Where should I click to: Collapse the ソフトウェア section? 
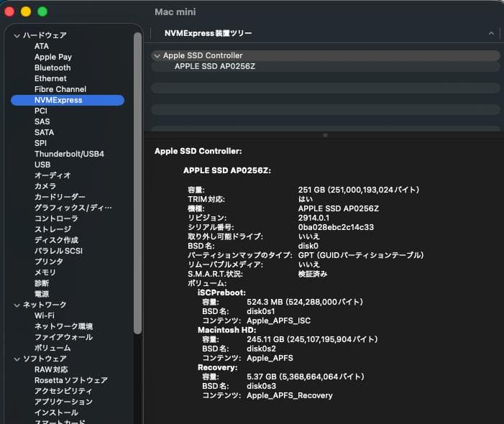coord(17,359)
